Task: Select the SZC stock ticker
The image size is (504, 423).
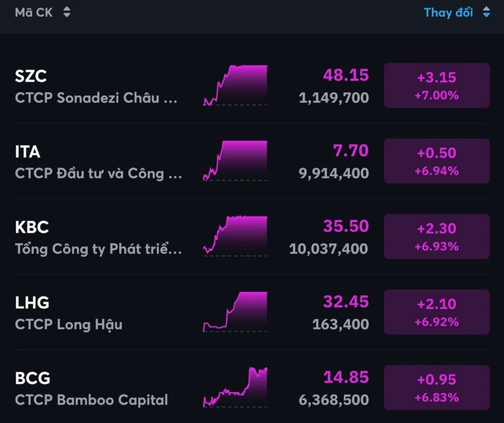Action: (x=31, y=76)
